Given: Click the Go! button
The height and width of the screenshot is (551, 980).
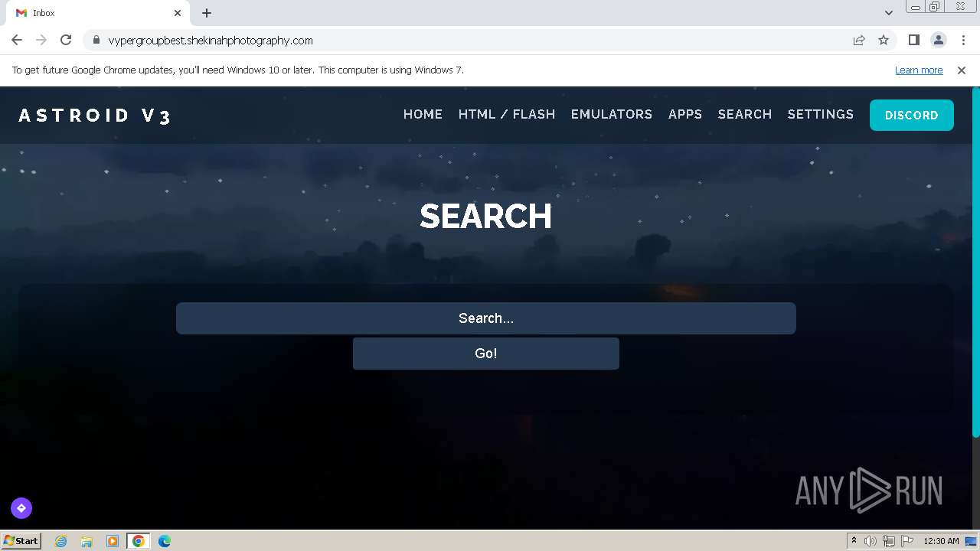Looking at the screenshot, I should 486,354.
